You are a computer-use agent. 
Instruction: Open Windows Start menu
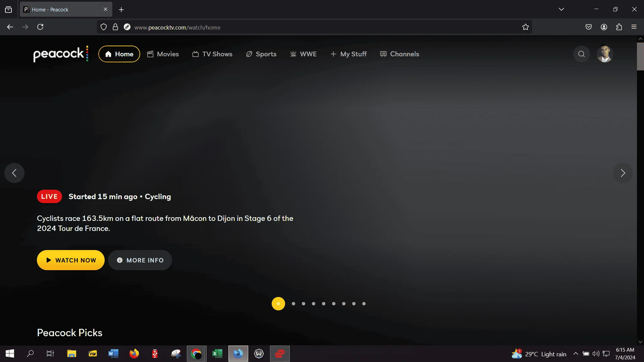pos(10,354)
